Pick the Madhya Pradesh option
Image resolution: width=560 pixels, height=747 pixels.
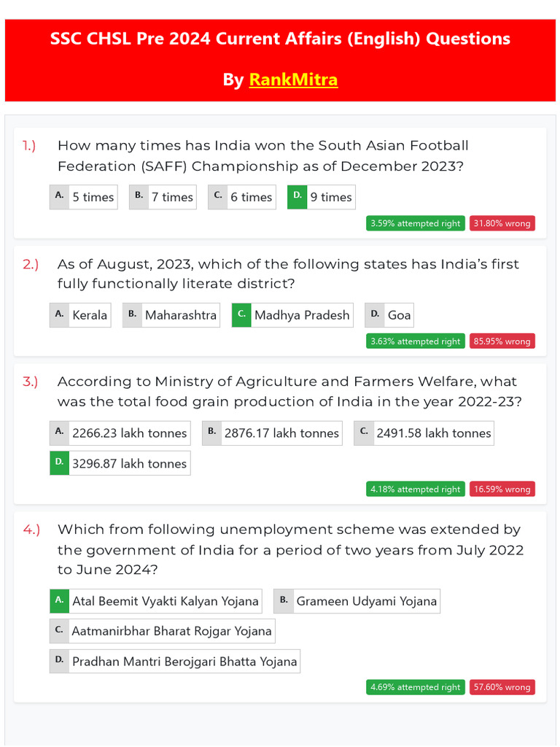[x=292, y=315]
